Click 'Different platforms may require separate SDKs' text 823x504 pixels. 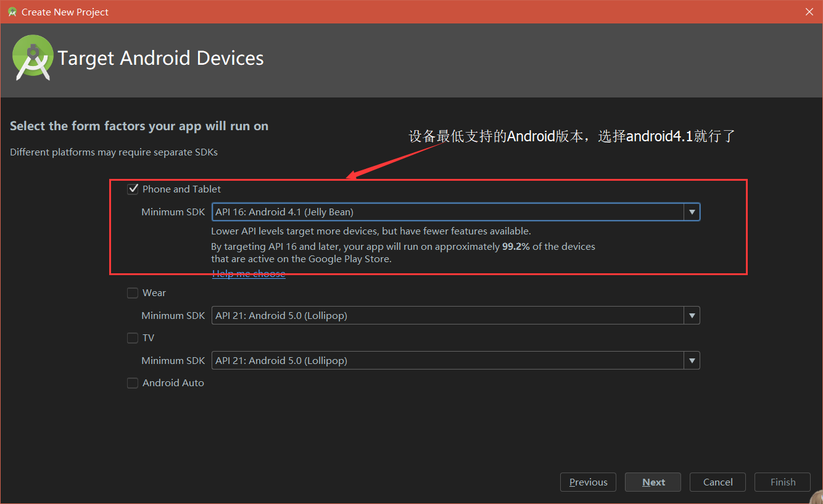(114, 152)
